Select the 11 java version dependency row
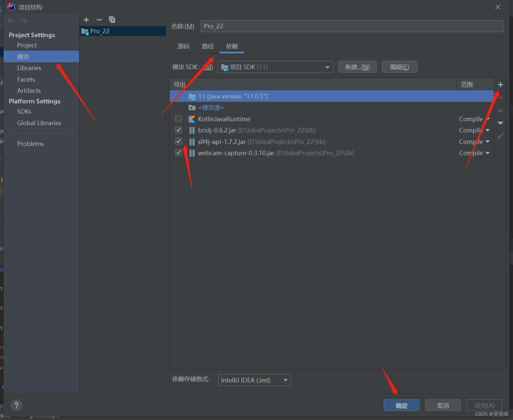 [x=331, y=96]
